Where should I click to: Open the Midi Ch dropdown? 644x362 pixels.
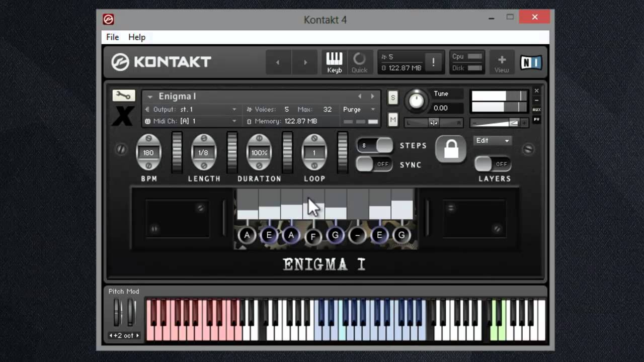(x=191, y=121)
